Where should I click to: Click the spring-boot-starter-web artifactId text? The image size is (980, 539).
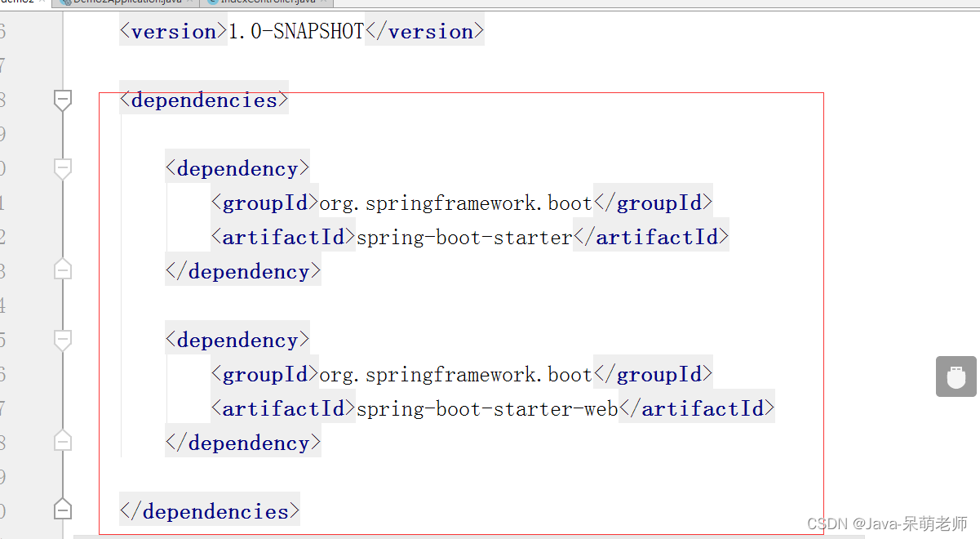click(x=487, y=409)
